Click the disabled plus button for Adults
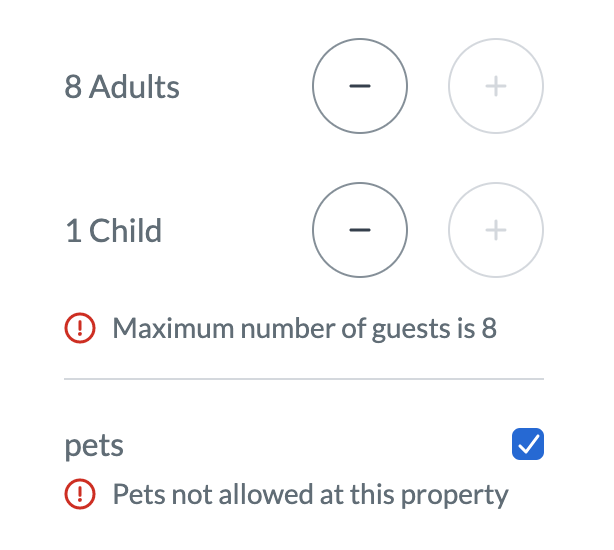Screen dimensions: 614x550 coord(496,86)
